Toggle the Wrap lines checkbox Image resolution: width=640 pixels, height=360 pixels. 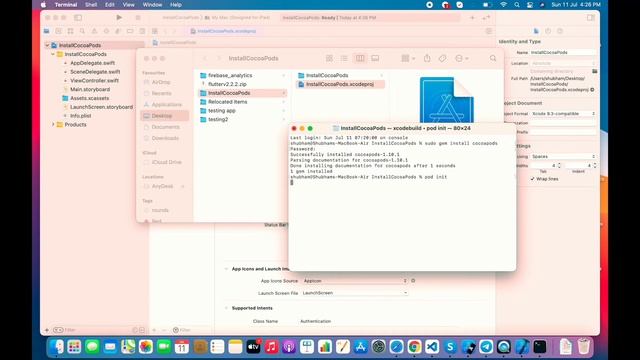pos(533,179)
